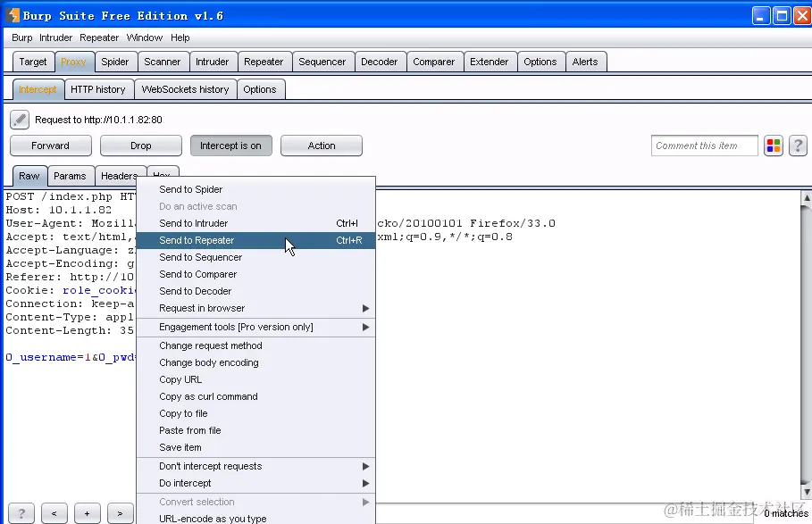
Task: Choose Send to Repeater in context menu
Action: pyautogui.click(x=255, y=240)
